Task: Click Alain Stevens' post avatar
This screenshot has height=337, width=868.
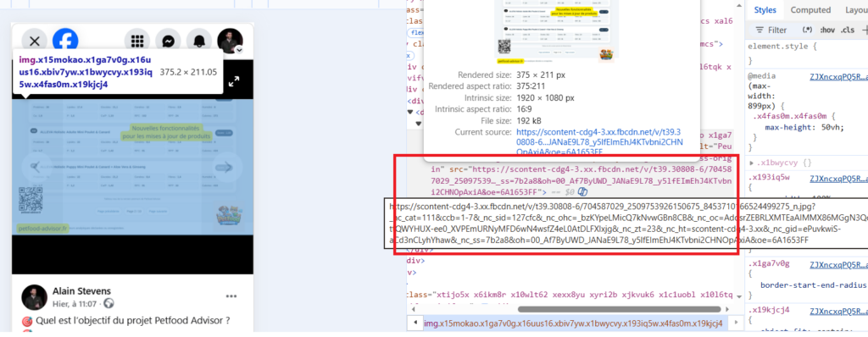Action: [x=34, y=297]
